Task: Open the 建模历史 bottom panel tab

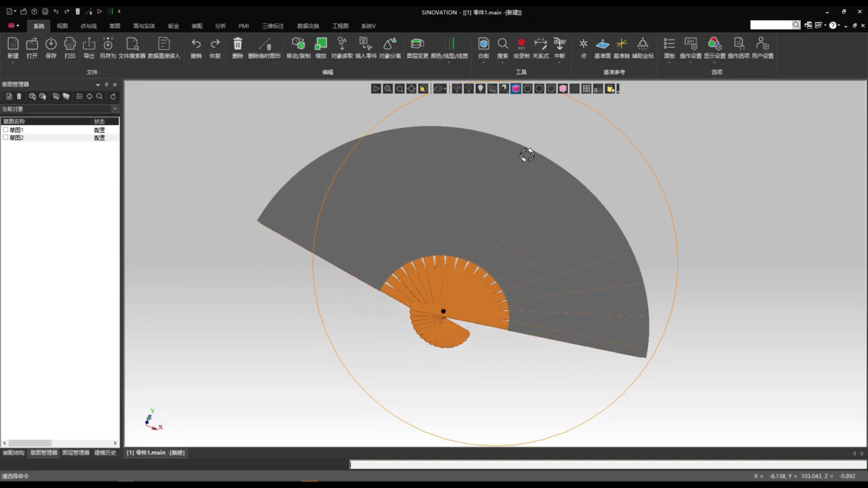Action: click(x=106, y=453)
